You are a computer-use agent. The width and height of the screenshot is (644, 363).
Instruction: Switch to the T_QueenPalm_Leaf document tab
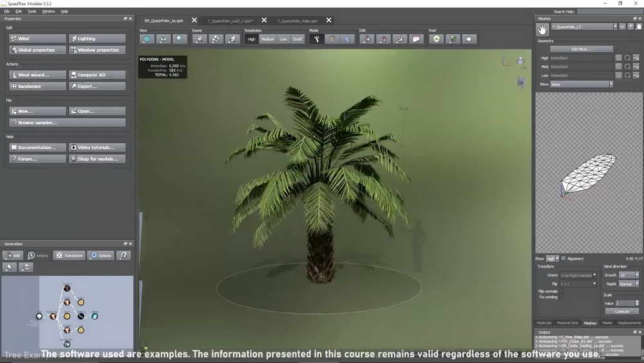[230, 21]
